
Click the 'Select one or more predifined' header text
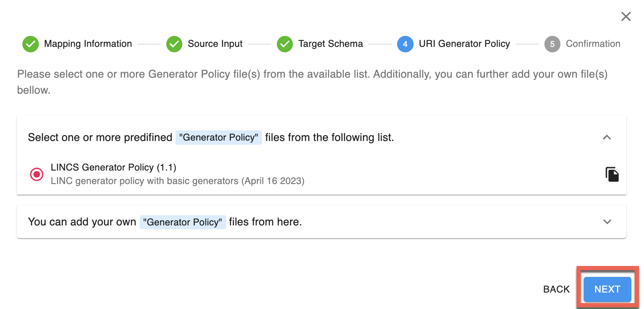pos(100,138)
